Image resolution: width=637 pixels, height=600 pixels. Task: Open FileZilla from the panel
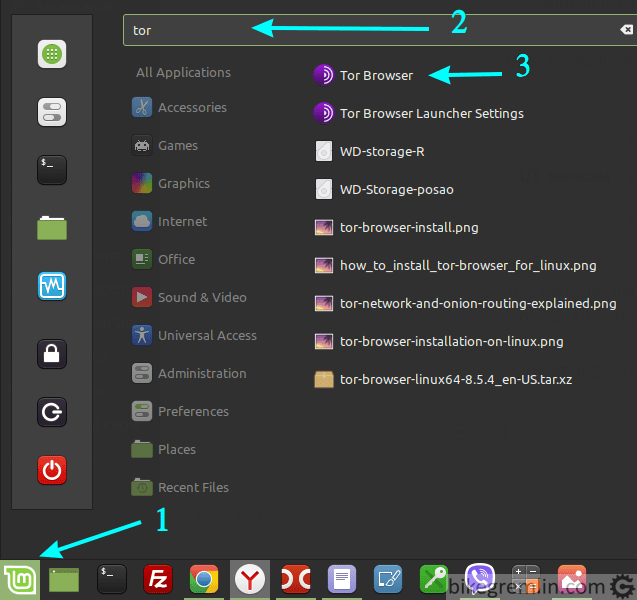click(158, 579)
